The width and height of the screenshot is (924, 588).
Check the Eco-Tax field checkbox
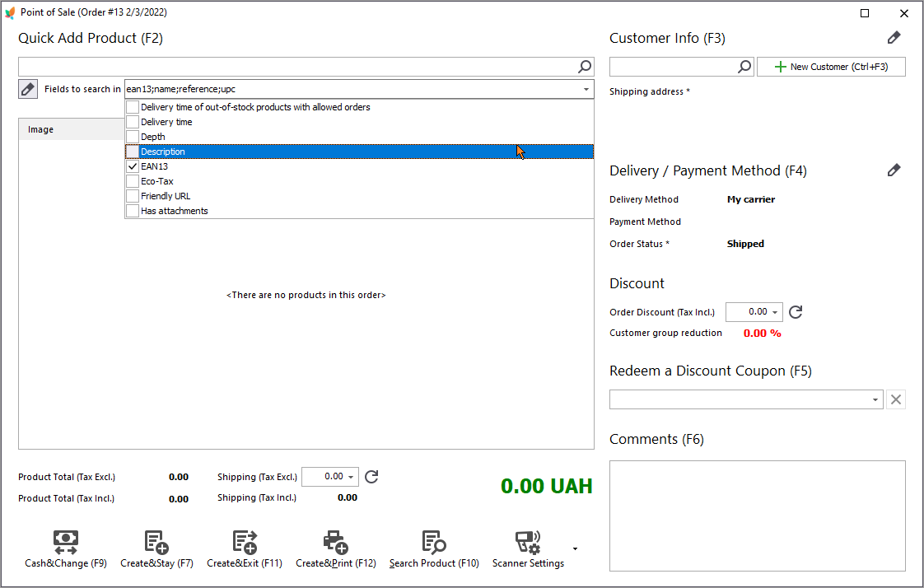(x=133, y=181)
